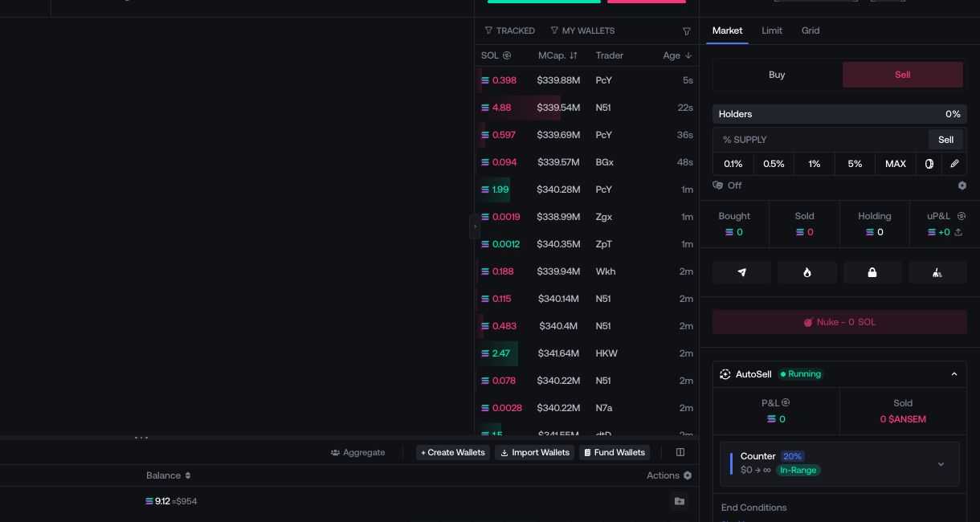980x522 pixels.
Task: Filter trades by TRACKED wallets
Action: point(509,31)
